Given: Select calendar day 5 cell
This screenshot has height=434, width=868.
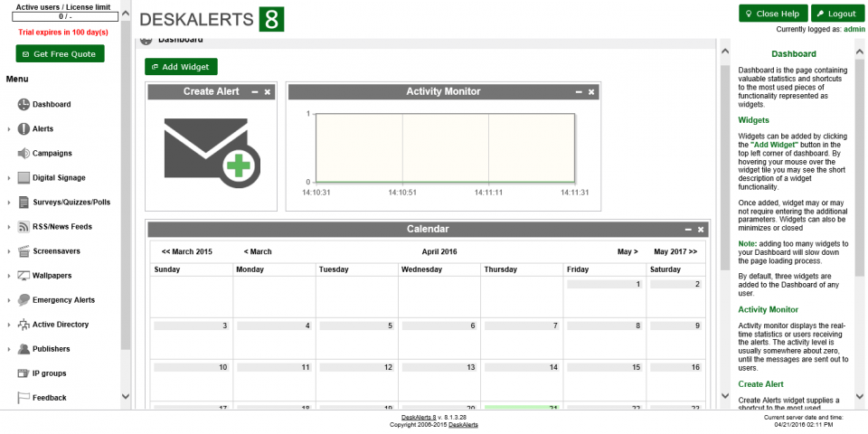Looking at the screenshot, I should coord(356,339).
